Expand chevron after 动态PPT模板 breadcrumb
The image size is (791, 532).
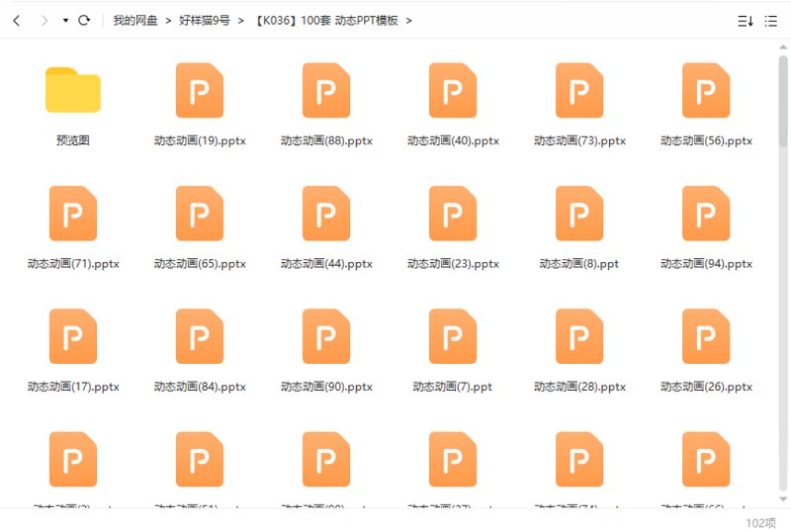click(409, 20)
